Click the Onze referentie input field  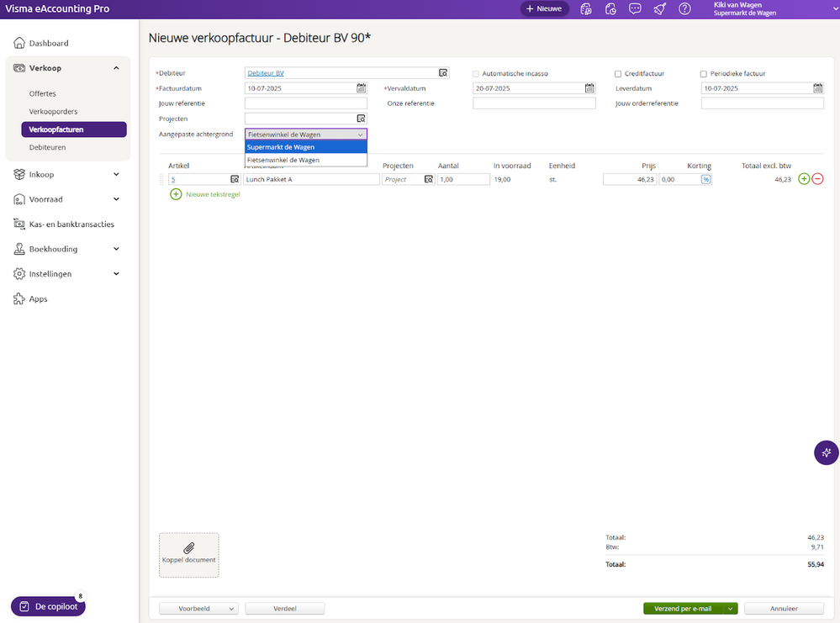534,103
